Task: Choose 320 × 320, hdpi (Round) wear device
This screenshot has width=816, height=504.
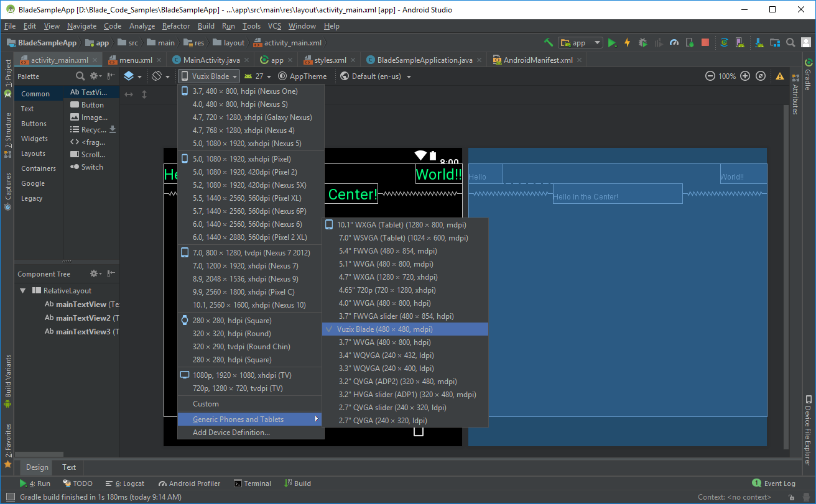Action: pos(251,334)
